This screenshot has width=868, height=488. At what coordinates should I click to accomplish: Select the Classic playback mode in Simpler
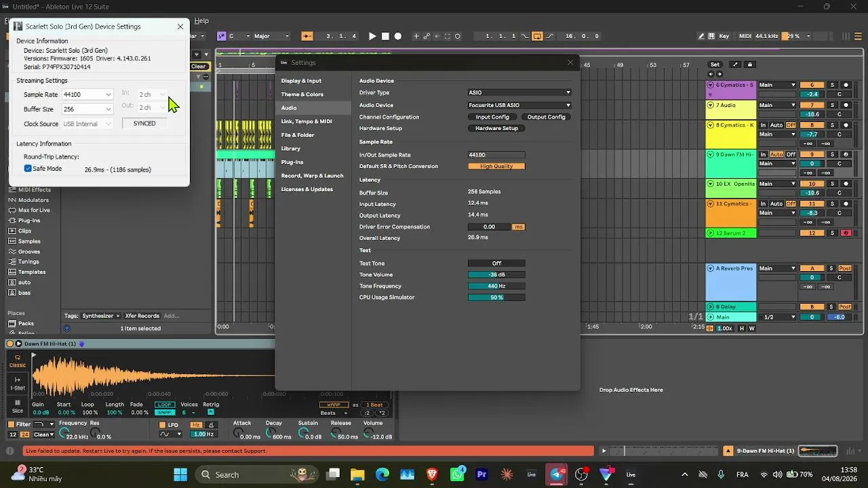(x=18, y=361)
